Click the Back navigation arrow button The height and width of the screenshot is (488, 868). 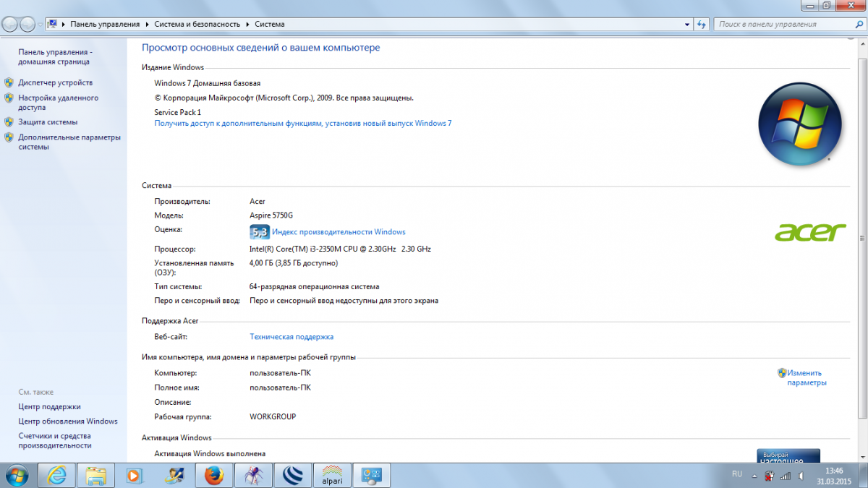[9, 25]
